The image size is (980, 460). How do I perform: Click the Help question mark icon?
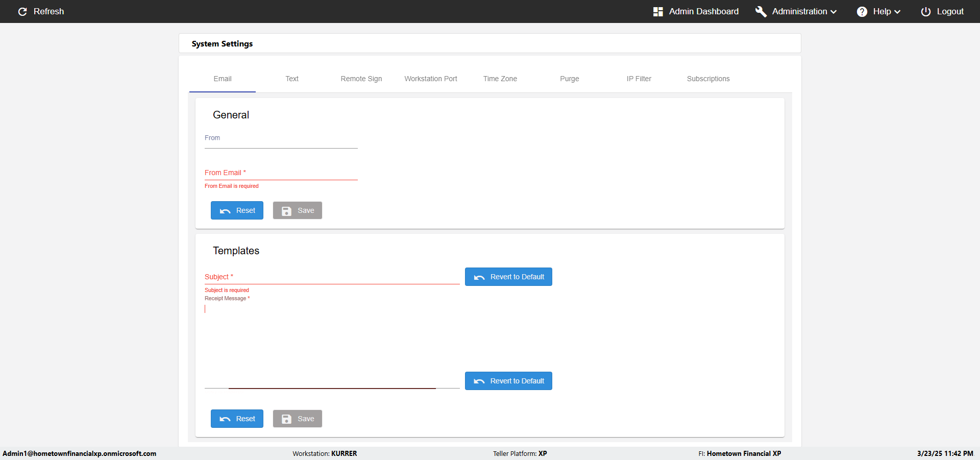pyautogui.click(x=862, y=11)
